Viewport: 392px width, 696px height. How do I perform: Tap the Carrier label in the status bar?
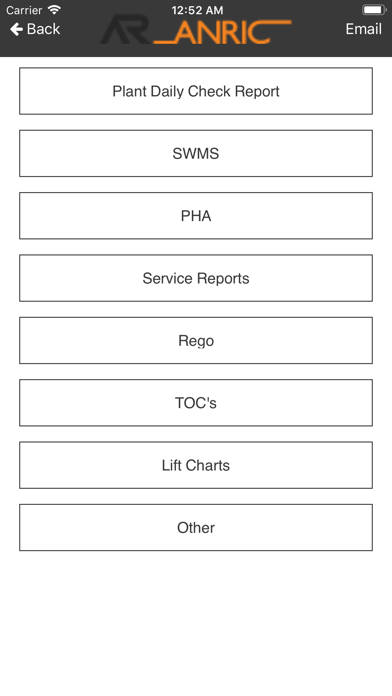pos(24,10)
